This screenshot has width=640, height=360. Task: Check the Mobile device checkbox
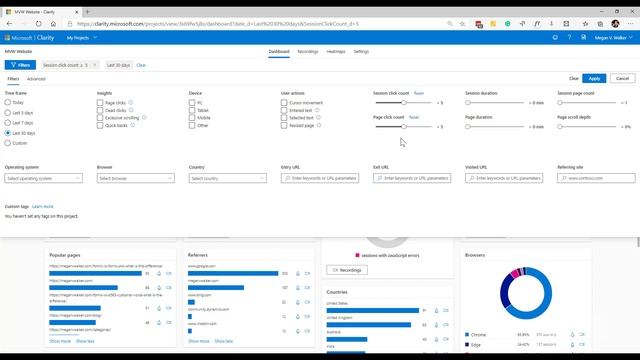(x=192, y=118)
